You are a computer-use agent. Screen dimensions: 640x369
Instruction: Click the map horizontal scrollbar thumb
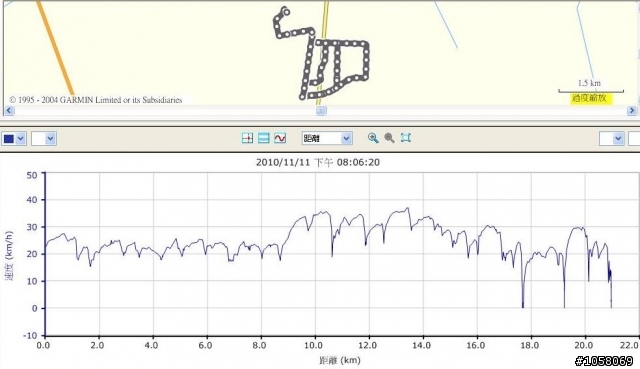(x=321, y=111)
